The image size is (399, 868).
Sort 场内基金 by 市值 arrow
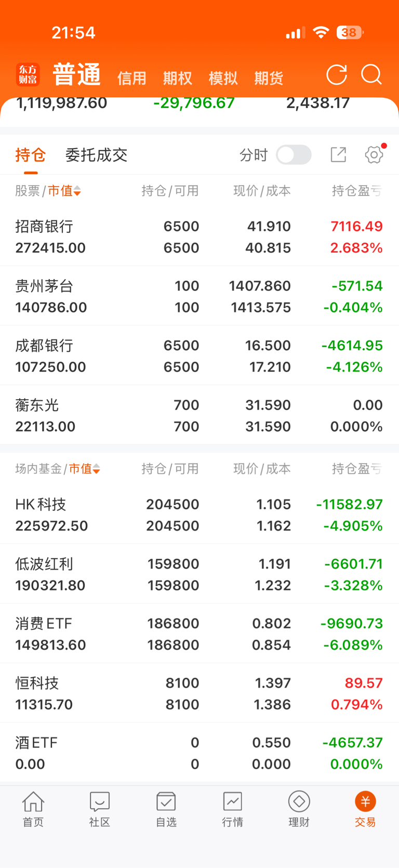coord(96,469)
